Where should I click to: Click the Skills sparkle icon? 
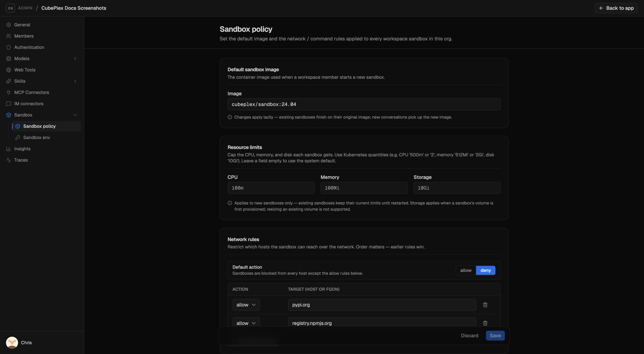(9, 81)
